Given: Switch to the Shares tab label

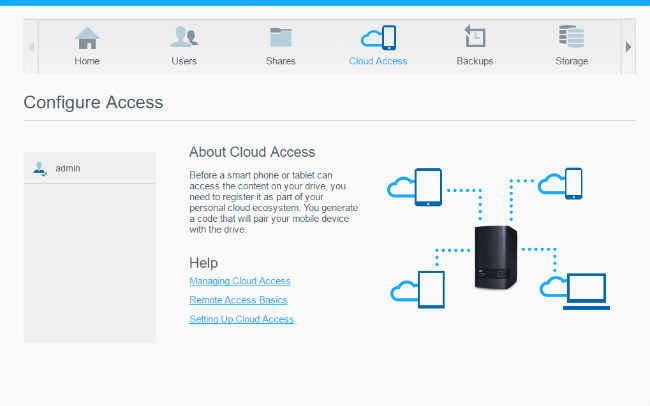Looking at the screenshot, I should coord(281,61).
